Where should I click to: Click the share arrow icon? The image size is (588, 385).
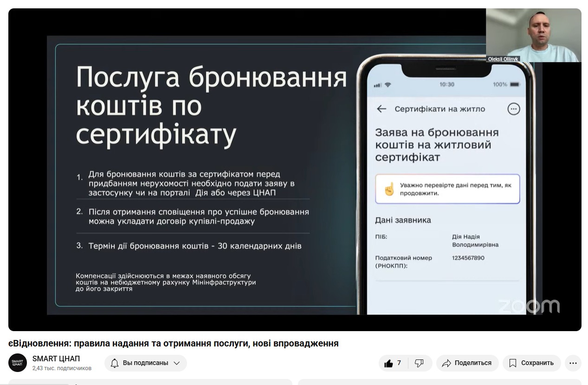446,363
